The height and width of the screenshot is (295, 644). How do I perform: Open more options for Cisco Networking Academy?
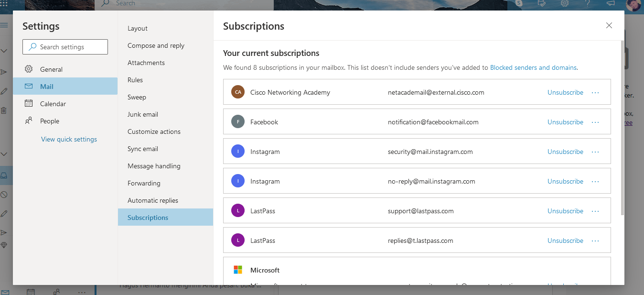(595, 92)
